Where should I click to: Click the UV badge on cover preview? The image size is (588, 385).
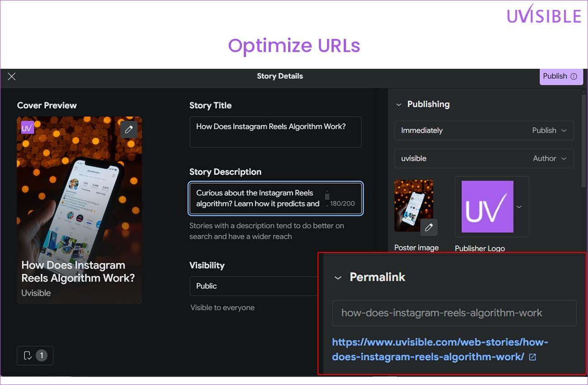28,128
